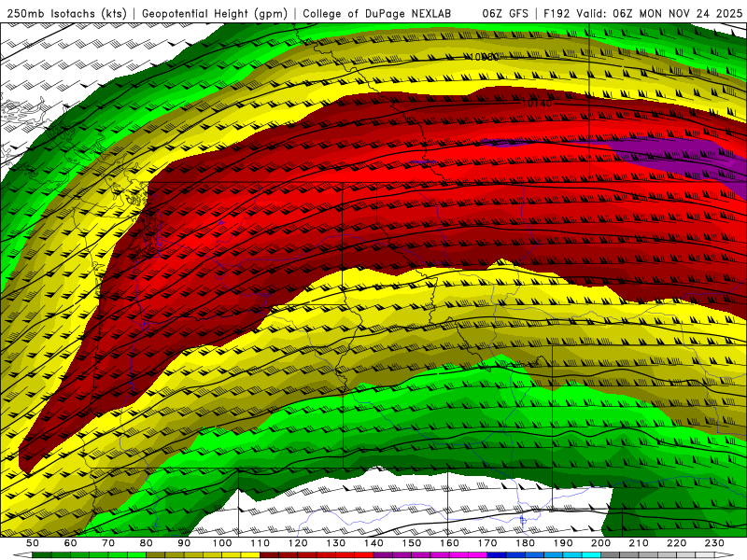The image size is (747, 560).
Task: Click the 140 knot legend label
Action: tap(373, 543)
